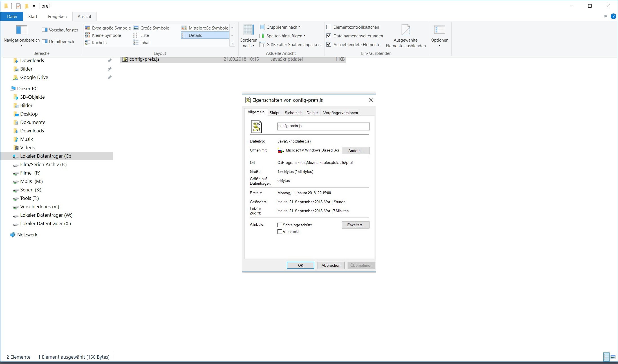618x364 pixels.
Task: Click into the config-prefs.js filename field
Action: coord(323,126)
